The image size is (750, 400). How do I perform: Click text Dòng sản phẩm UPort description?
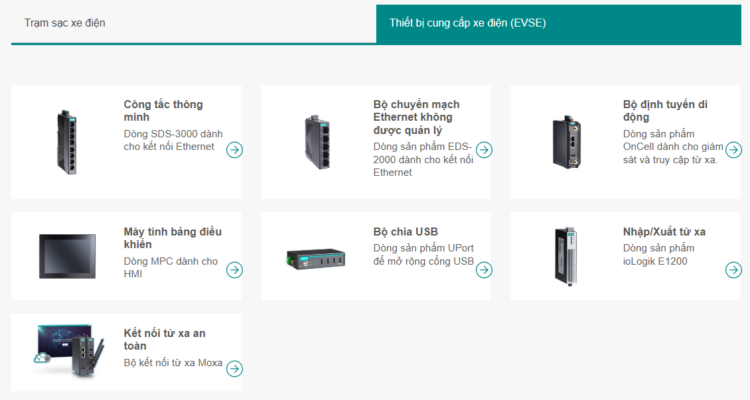[423, 255]
